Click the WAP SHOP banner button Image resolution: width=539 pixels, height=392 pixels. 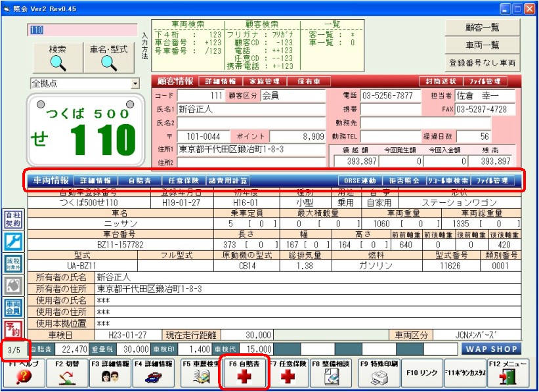(491, 349)
